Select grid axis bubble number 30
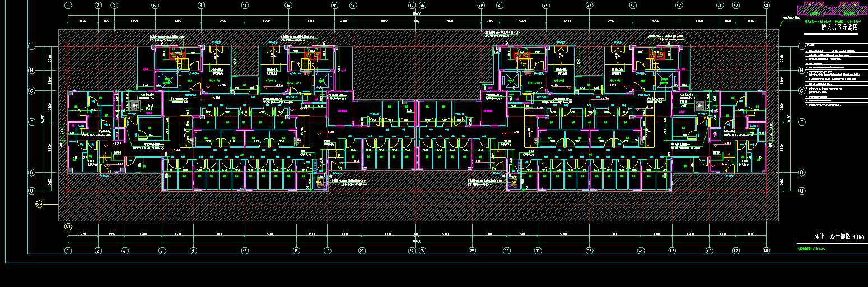 click(480, 6)
